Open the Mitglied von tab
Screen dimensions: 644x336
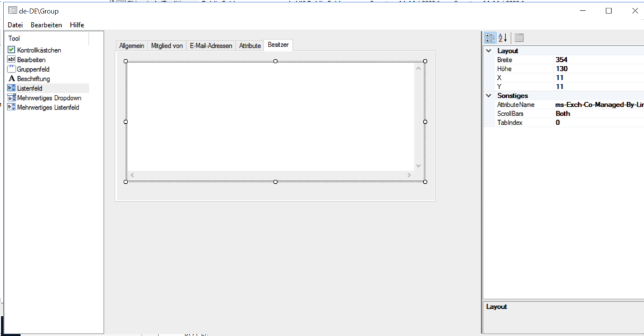coord(167,46)
